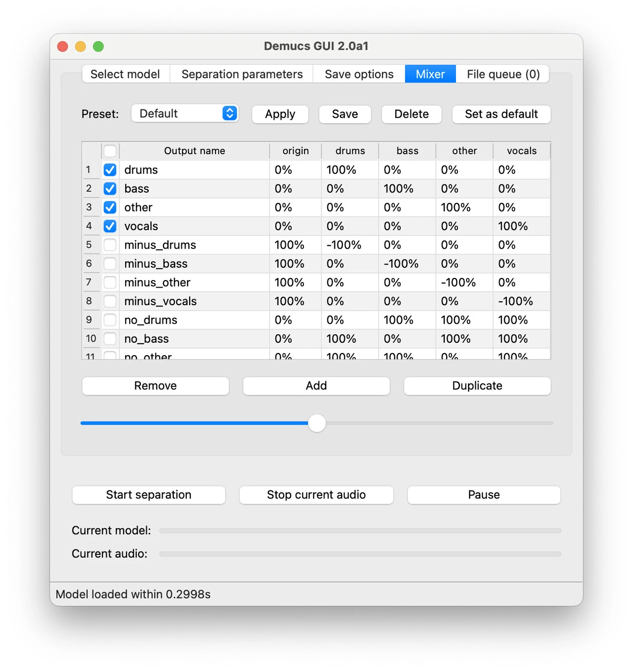Click the Pause button
Viewport: 633px width, 672px height.
(484, 495)
